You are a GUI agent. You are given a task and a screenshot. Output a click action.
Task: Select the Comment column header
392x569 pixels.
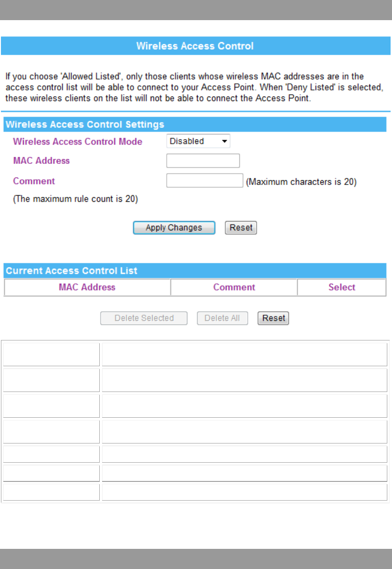[x=234, y=287]
